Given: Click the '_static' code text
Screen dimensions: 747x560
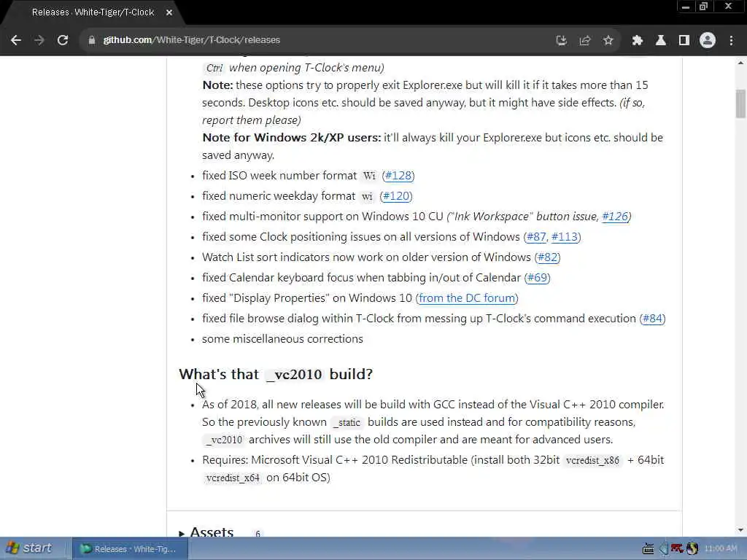Looking at the screenshot, I should point(348,423).
